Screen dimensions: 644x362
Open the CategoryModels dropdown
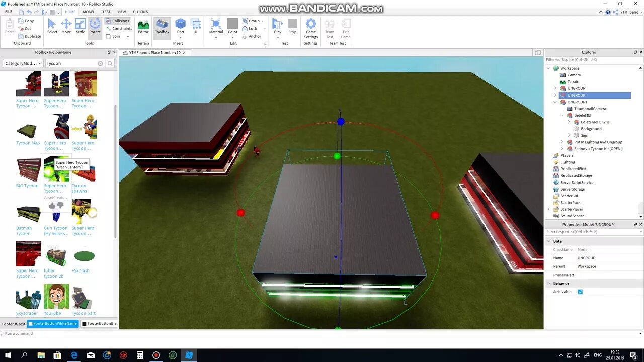[23, 63]
